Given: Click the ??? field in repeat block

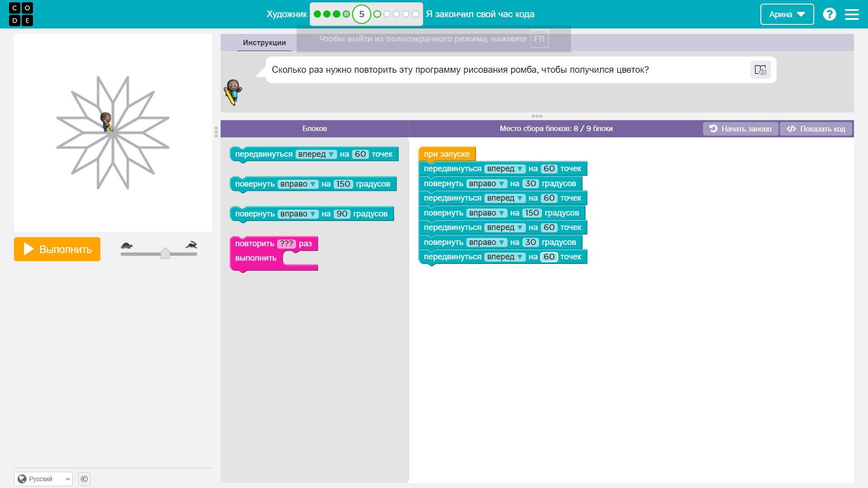Looking at the screenshot, I should (x=286, y=244).
